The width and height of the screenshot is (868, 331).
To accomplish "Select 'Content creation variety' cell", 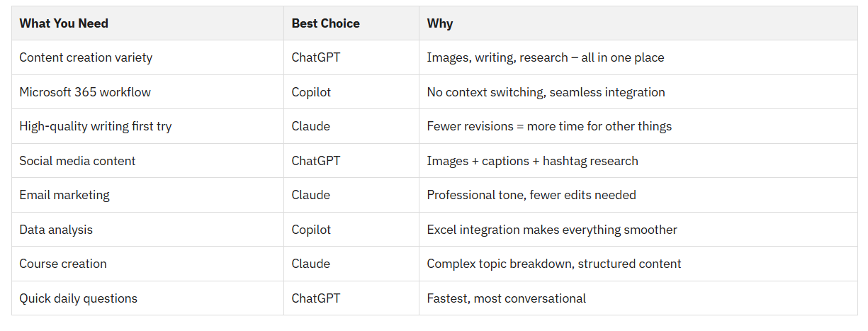I will click(x=147, y=57).
